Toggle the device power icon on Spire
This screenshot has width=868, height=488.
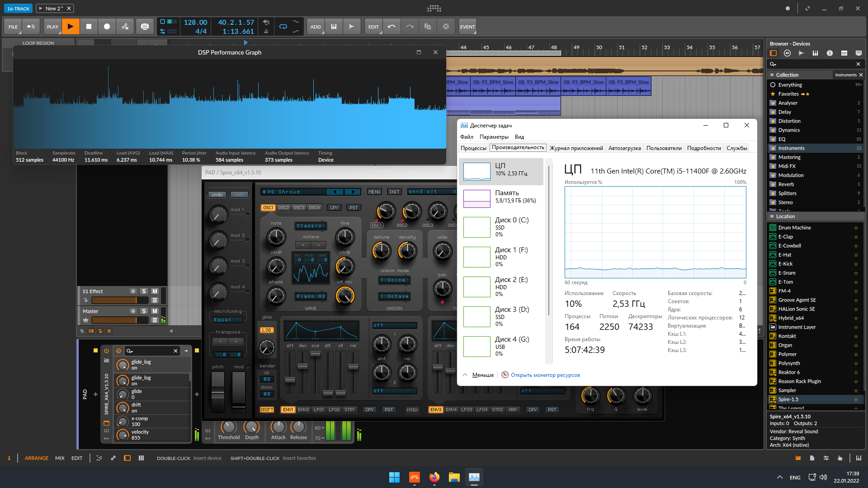pos(106,351)
